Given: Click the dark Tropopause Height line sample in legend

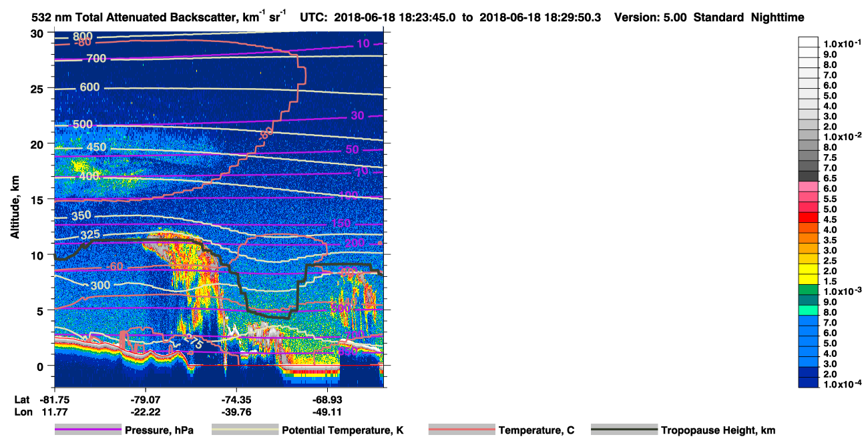Looking at the screenshot, I should click(x=624, y=430).
